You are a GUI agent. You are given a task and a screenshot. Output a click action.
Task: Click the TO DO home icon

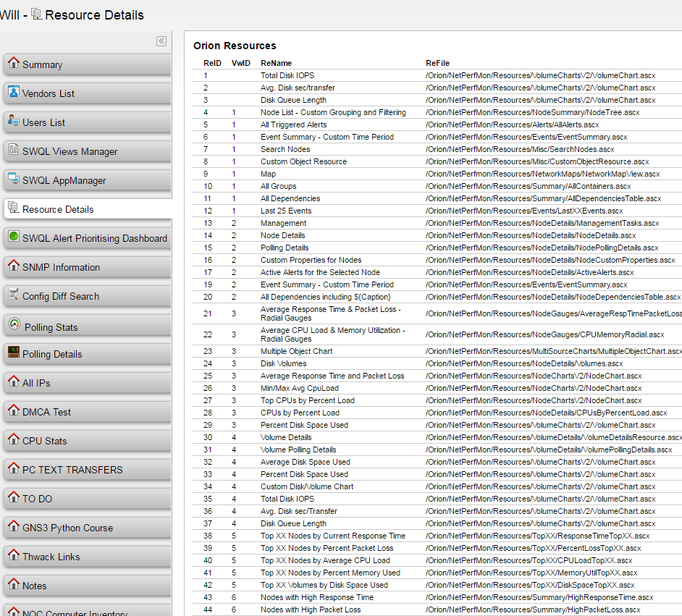(14, 497)
